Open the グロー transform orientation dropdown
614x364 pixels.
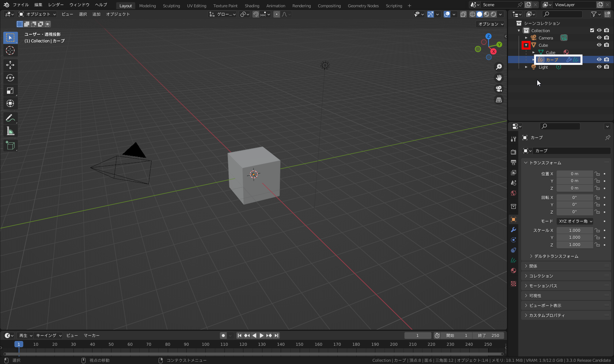click(223, 14)
